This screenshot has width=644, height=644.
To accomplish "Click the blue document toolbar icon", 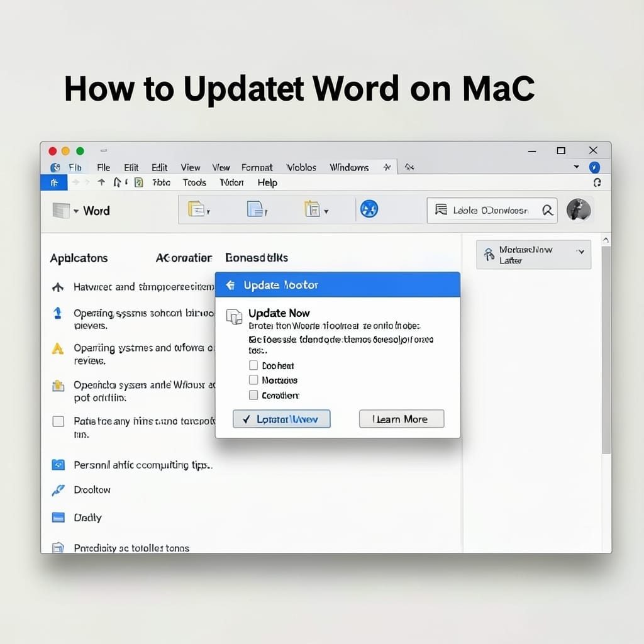I will [x=255, y=209].
